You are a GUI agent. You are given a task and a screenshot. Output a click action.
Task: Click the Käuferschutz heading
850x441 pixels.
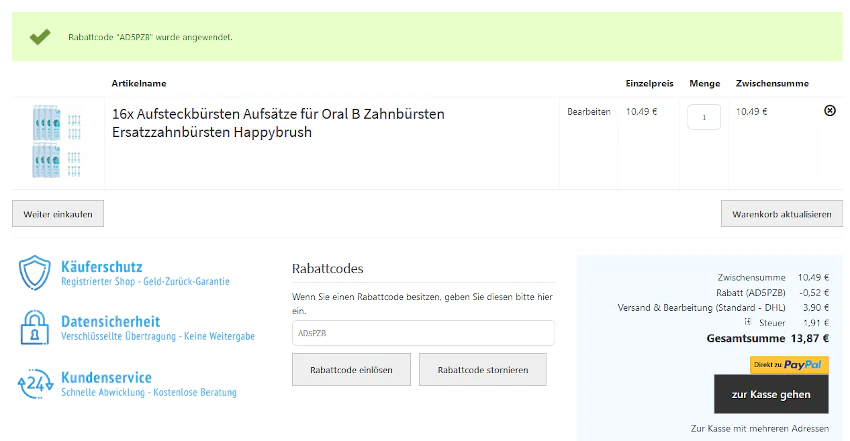tap(101, 267)
